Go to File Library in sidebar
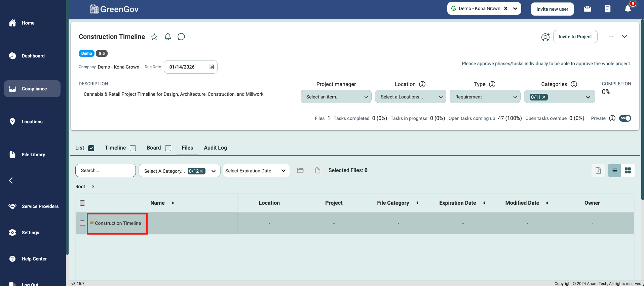644x286 pixels. click(33, 155)
